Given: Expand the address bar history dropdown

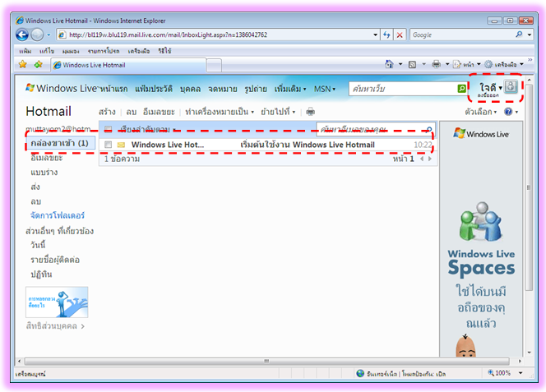Looking at the screenshot, I should pyautogui.click(x=375, y=35).
